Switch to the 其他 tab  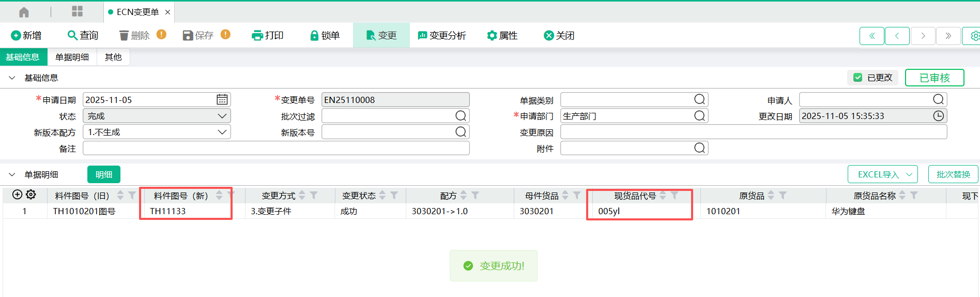[113, 57]
